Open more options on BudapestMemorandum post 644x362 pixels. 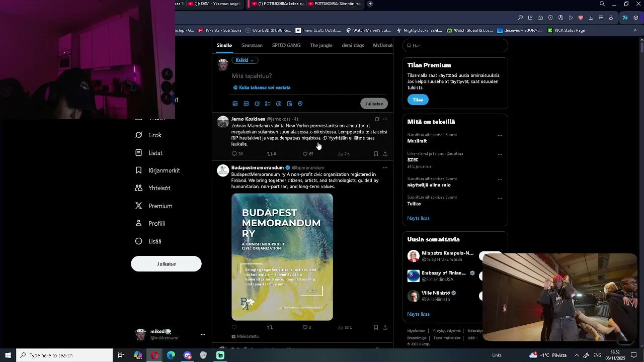pos(385,167)
